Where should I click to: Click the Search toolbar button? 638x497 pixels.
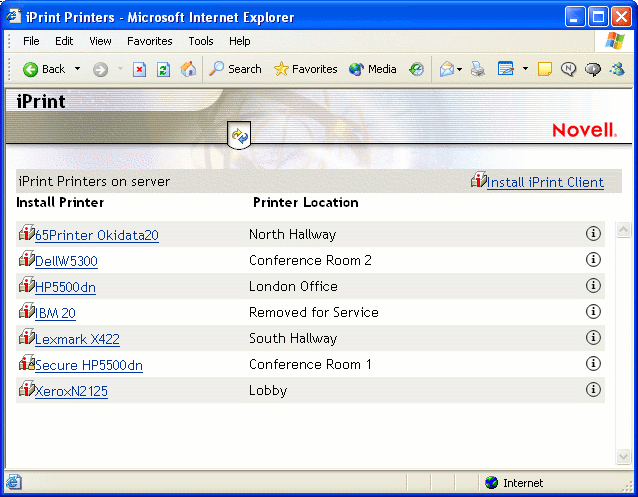click(x=235, y=69)
